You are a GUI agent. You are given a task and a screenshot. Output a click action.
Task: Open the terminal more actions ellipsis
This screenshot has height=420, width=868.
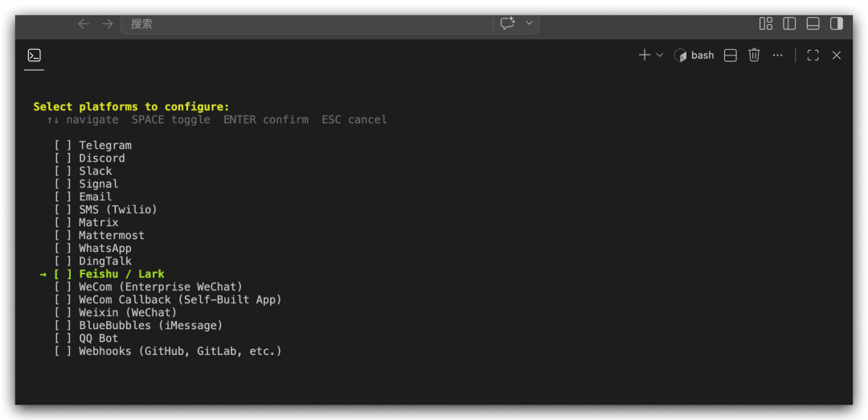click(778, 56)
